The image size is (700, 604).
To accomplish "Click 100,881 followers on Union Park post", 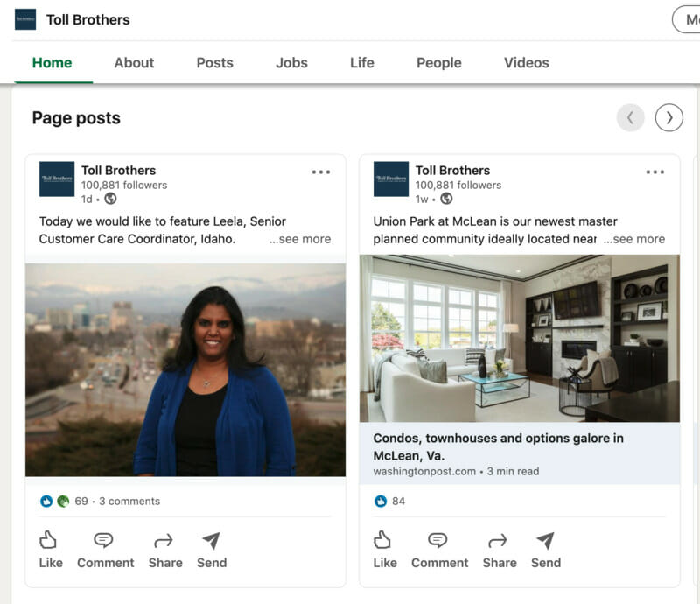I will [458, 185].
